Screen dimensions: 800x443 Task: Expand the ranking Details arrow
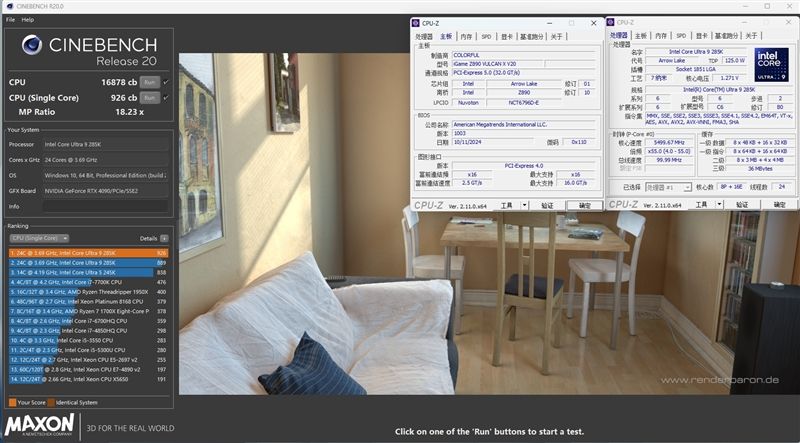click(164, 238)
